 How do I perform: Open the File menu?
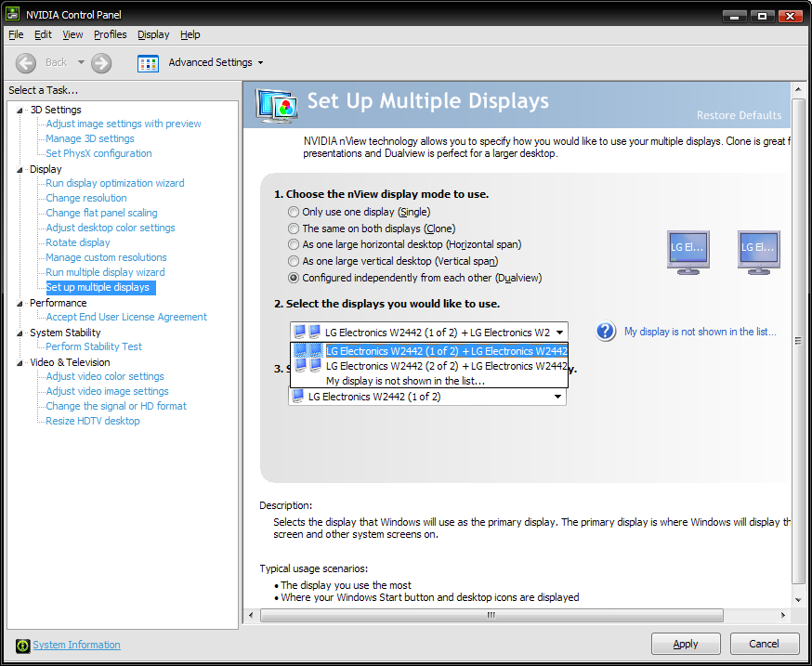16,34
